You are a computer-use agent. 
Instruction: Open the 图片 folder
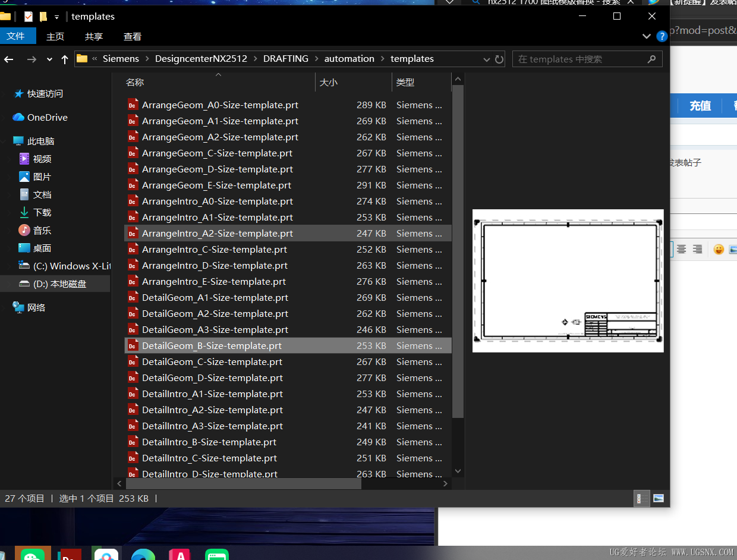click(42, 177)
